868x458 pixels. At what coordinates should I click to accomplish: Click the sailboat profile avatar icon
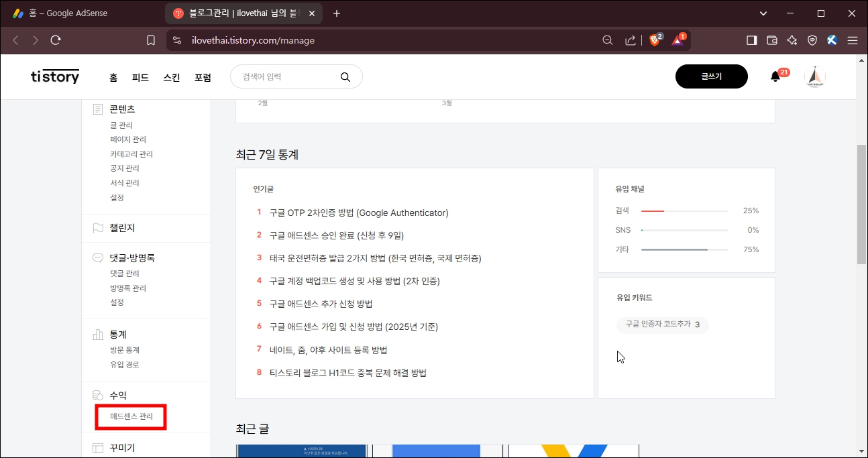(x=814, y=76)
